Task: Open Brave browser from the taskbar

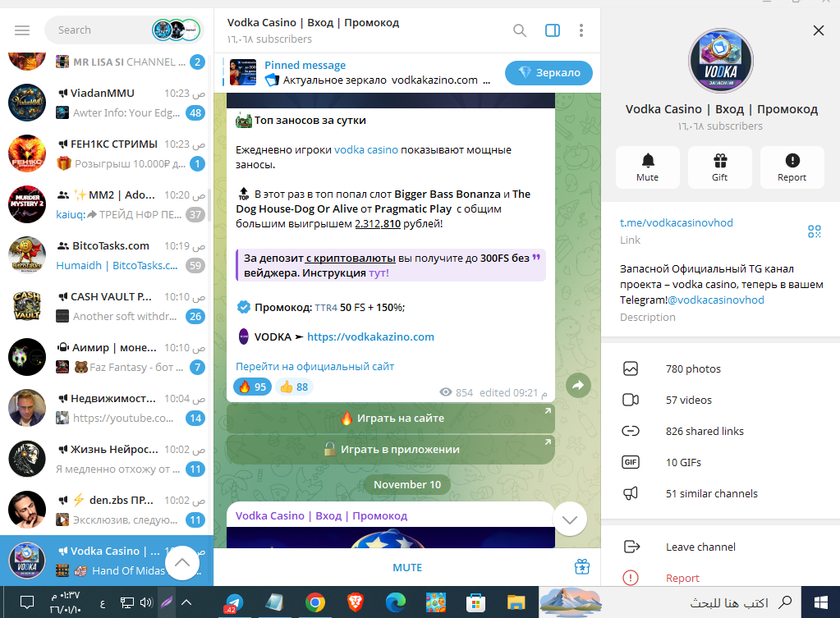Action: [356, 603]
